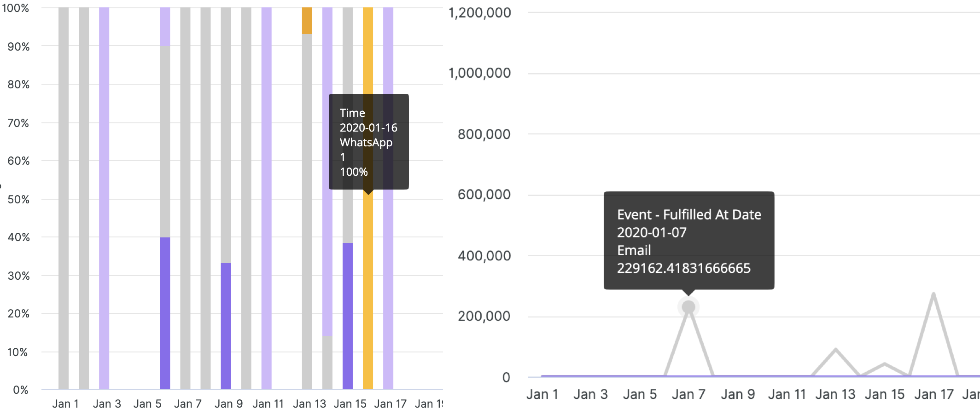This screenshot has width=980, height=415.
Task: Click the "50%" label on the bar chart axis
Action: point(18,199)
